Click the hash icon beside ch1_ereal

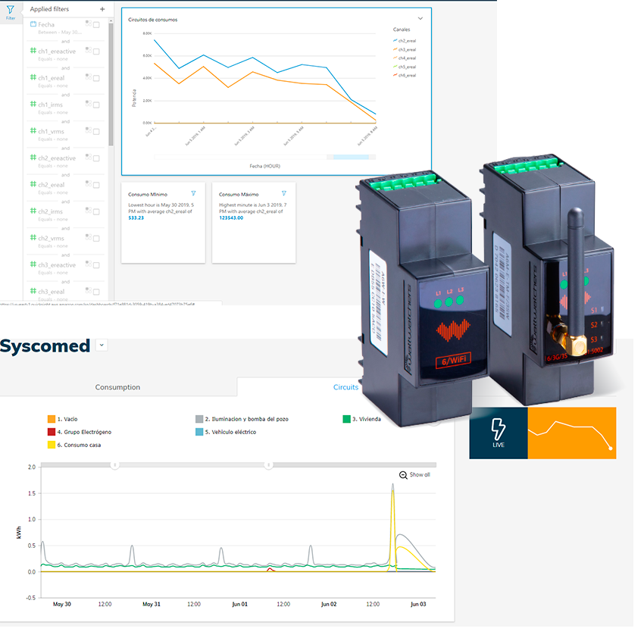pyautogui.click(x=33, y=77)
